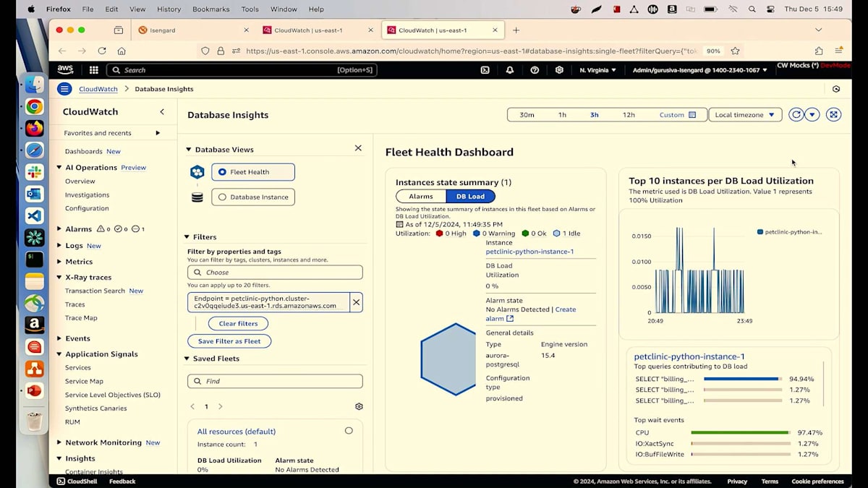
Task: Switch summary to Alarms
Action: point(421,197)
